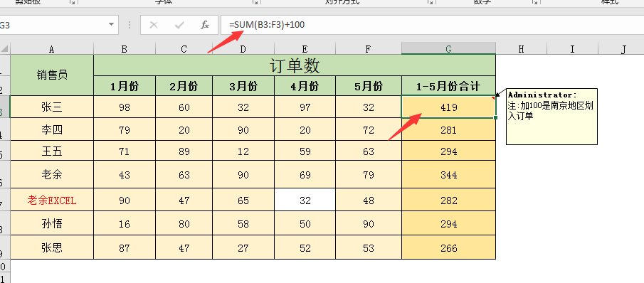Click the Enter checkmark formula icon

click(179, 25)
